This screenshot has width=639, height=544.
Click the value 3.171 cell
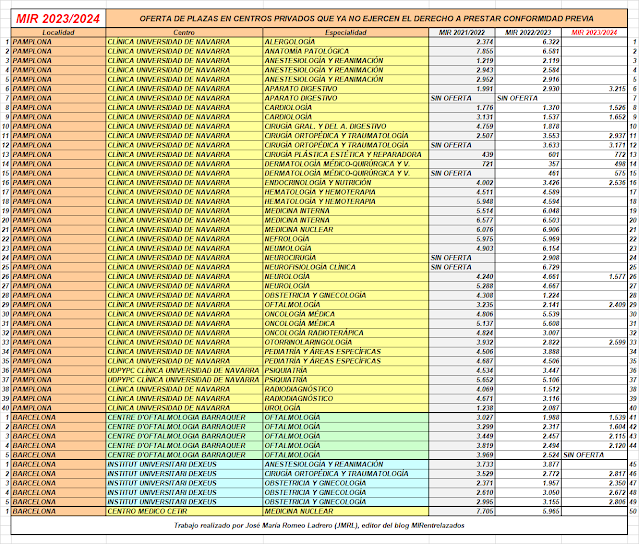click(x=594, y=145)
